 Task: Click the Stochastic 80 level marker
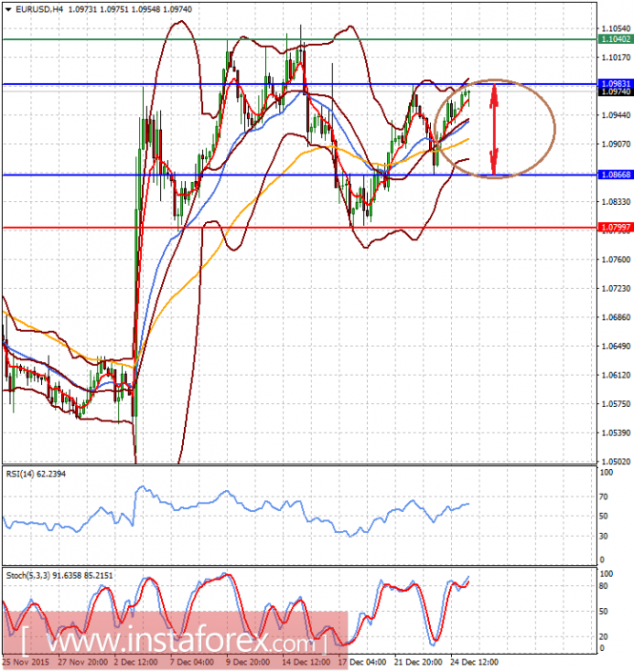point(603,586)
